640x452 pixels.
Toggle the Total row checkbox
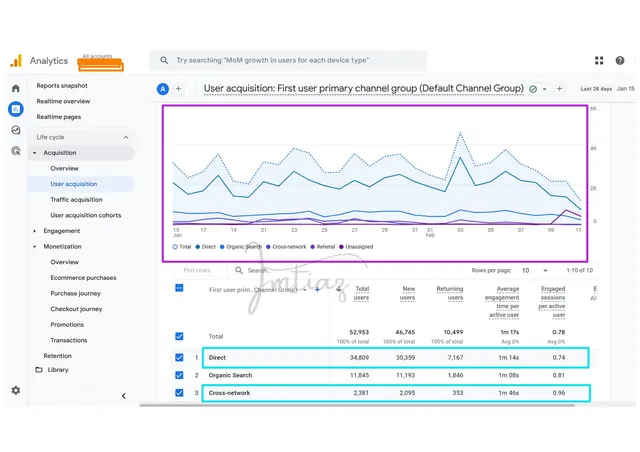coord(179,336)
